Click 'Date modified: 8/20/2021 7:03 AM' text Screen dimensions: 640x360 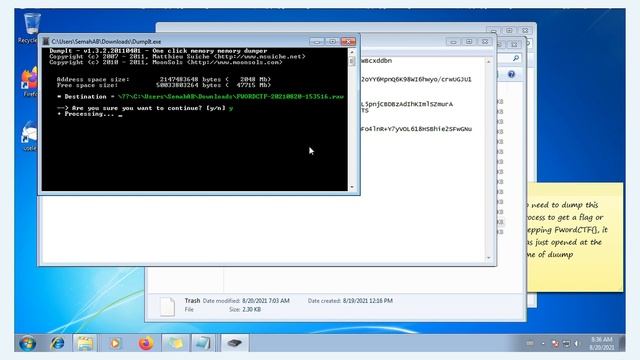click(246, 301)
